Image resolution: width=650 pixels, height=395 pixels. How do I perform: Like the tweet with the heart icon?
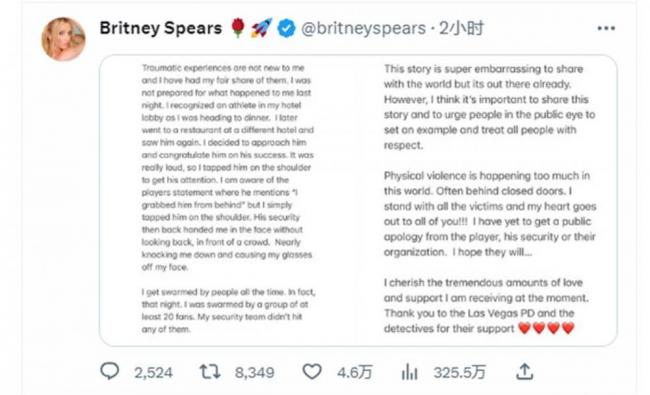(312, 371)
